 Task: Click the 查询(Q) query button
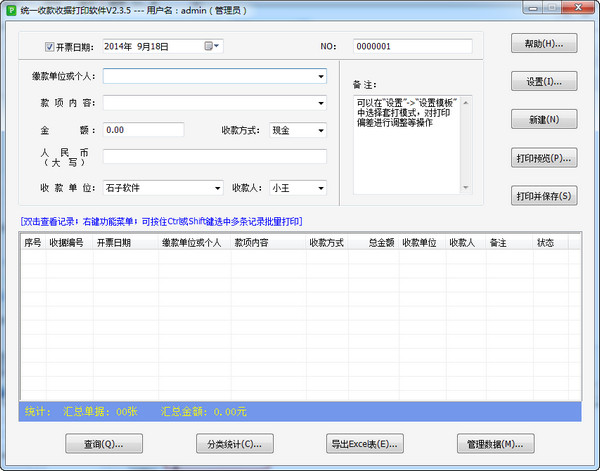coord(104,443)
